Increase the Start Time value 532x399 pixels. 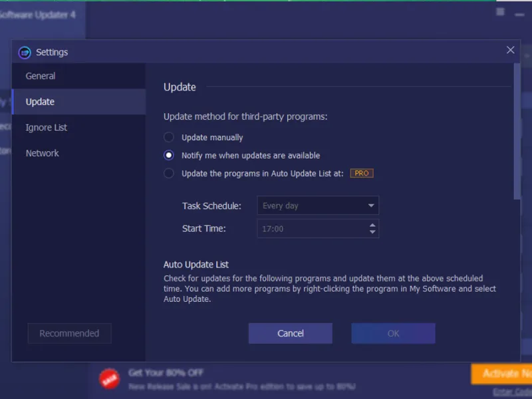[x=372, y=225]
